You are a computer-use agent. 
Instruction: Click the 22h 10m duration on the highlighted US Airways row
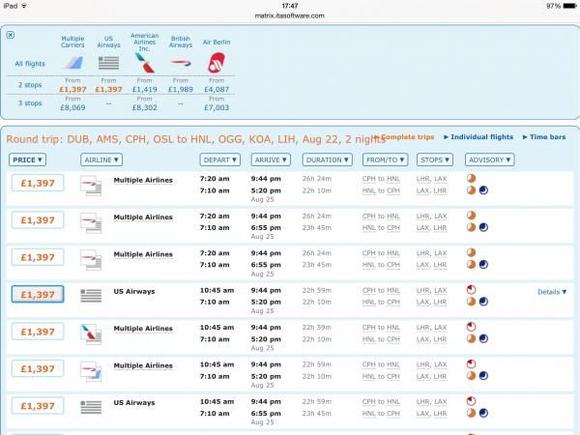point(317,302)
